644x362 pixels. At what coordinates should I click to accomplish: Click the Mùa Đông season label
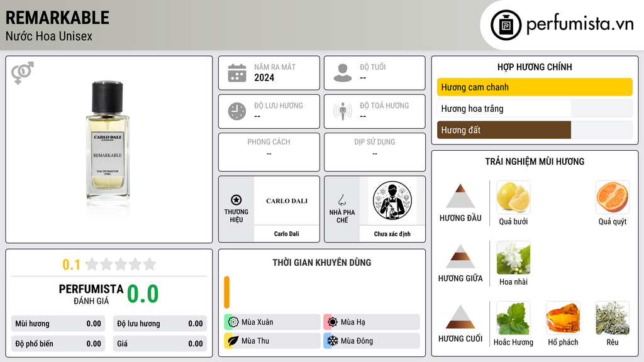pos(357,341)
